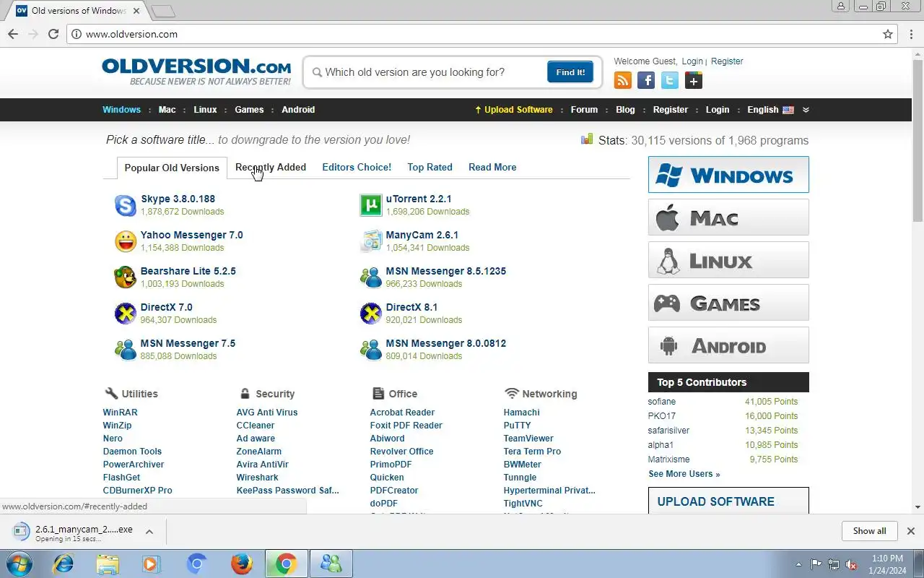Open the Twitter icon link

point(670,80)
